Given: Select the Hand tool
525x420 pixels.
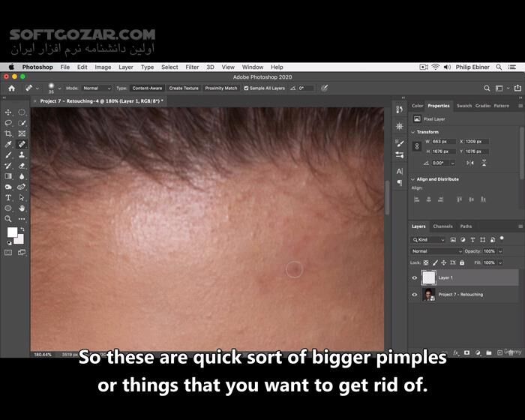Looking at the screenshot, I should 22,208.
